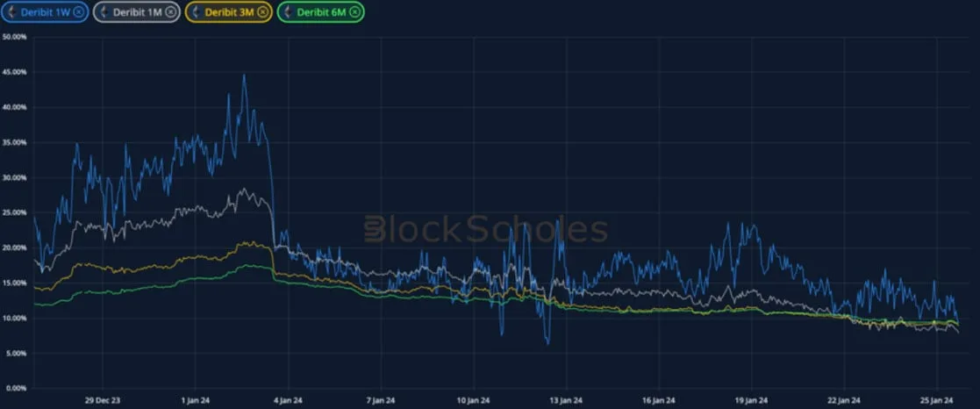
Task: Click the 16 Jan 24 date label
Action: click(x=659, y=400)
